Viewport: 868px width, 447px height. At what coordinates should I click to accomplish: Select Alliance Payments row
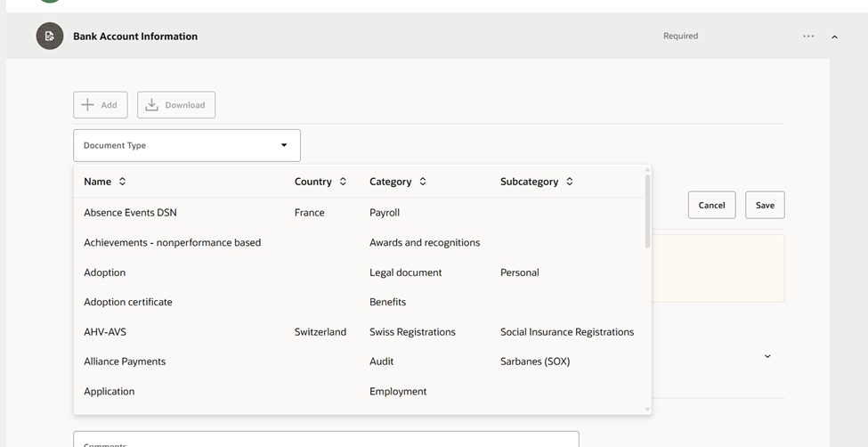click(360, 362)
